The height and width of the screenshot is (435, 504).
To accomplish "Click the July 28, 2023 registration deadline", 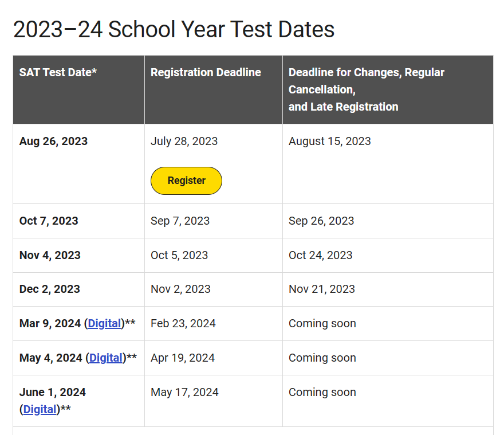I will (184, 141).
